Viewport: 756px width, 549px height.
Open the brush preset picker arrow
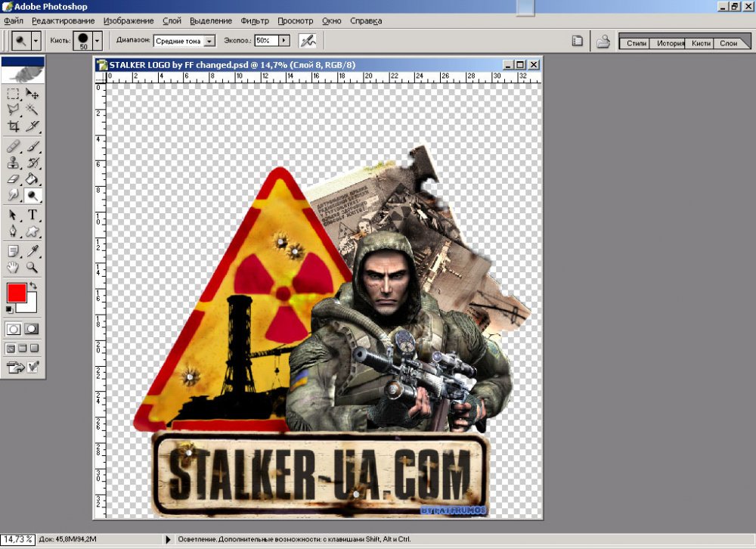coord(97,41)
